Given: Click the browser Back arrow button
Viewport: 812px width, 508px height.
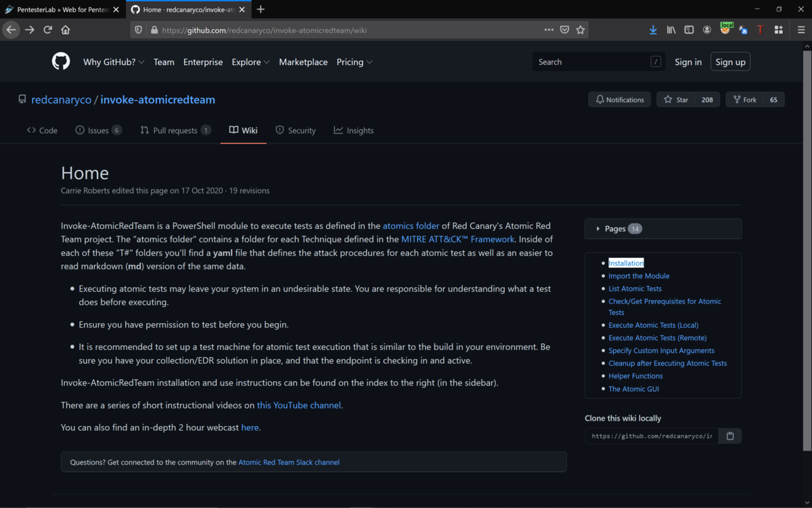Looking at the screenshot, I should tap(11, 30).
